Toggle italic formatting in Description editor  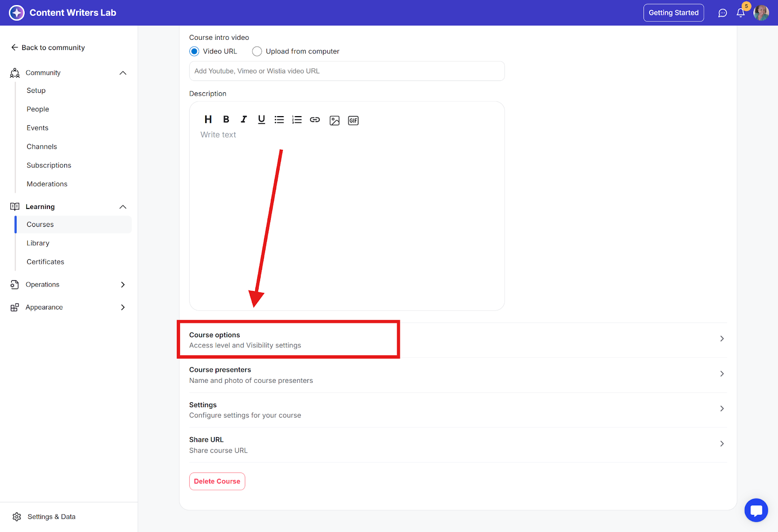(x=244, y=120)
